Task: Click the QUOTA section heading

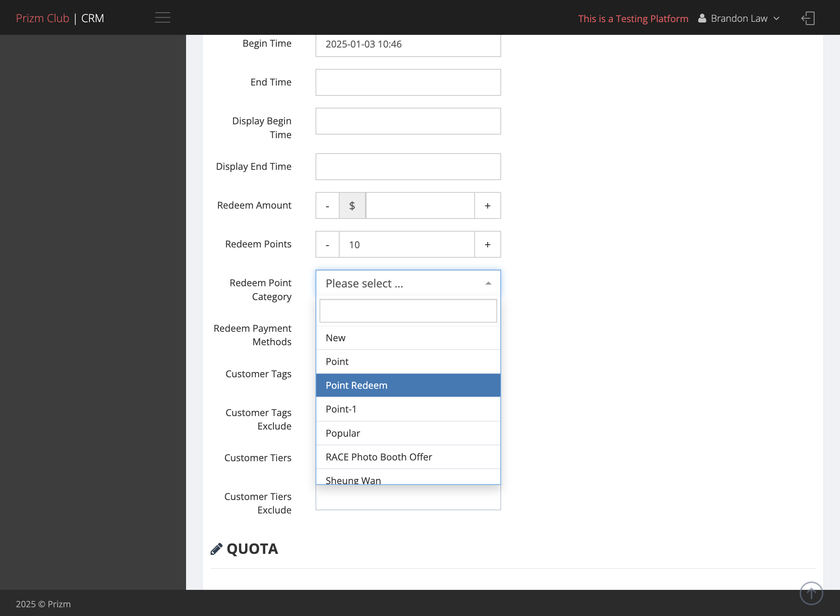Action: pos(253,549)
